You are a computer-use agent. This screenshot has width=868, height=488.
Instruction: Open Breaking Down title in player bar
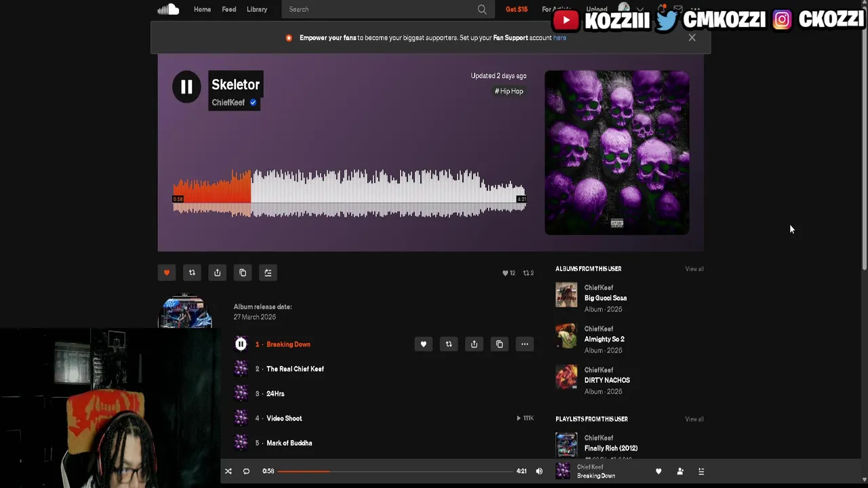click(x=596, y=476)
